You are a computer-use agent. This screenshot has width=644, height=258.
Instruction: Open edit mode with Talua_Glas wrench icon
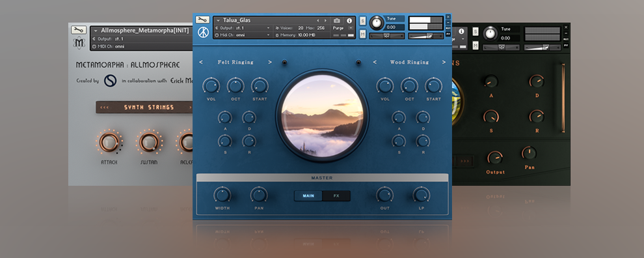[202, 20]
